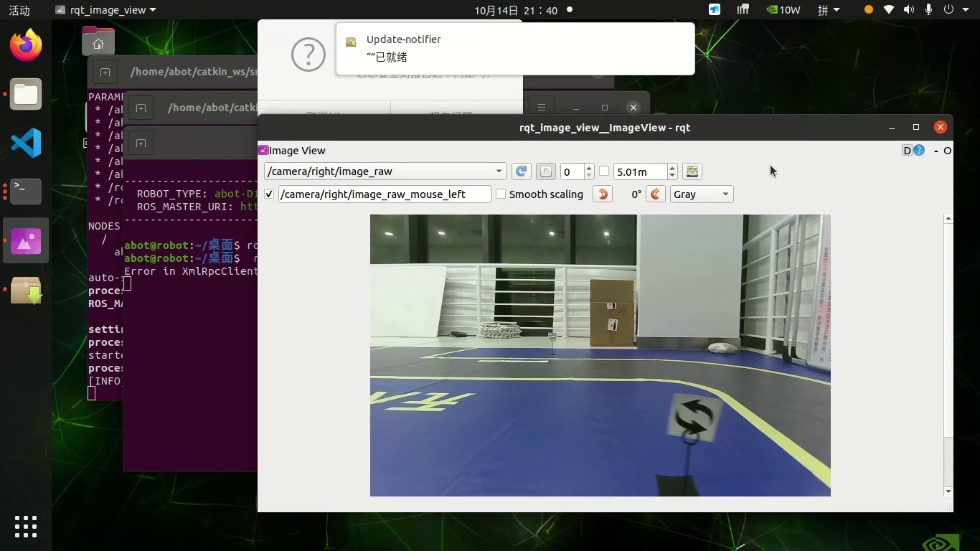The height and width of the screenshot is (551, 980).
Task: Rotate the image left (counter-clockwise)
Action: point(603,194)
